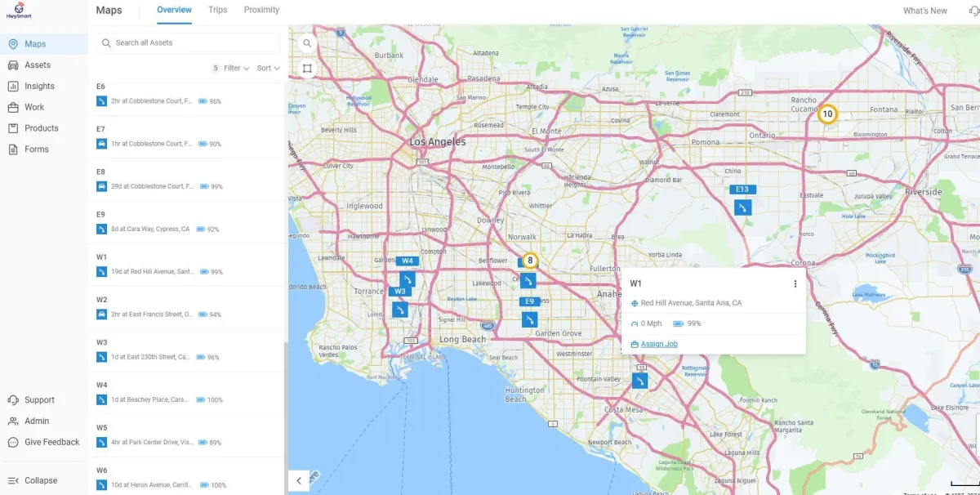Open the cluster of 8 assets on map

[530, 261]
